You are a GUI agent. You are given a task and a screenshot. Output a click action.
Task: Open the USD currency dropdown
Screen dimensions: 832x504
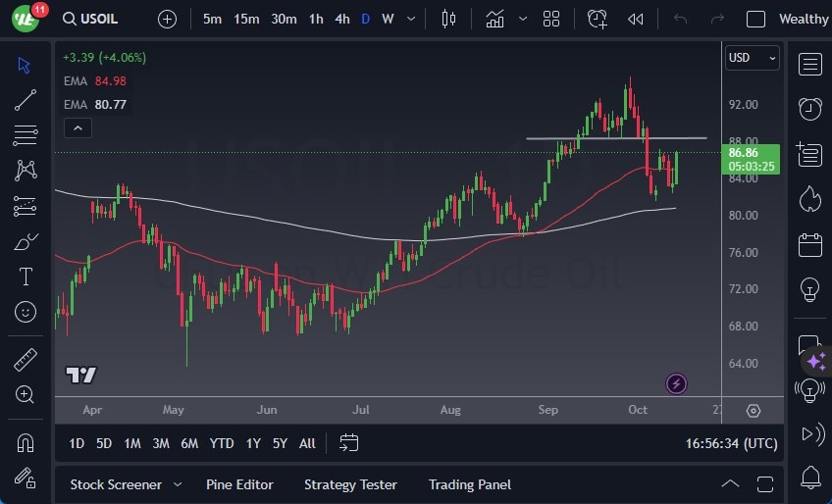pos(752,58)
